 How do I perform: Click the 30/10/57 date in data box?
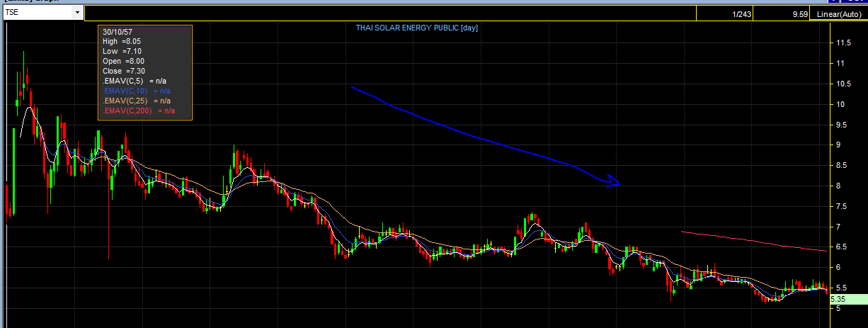click(117, 33)
